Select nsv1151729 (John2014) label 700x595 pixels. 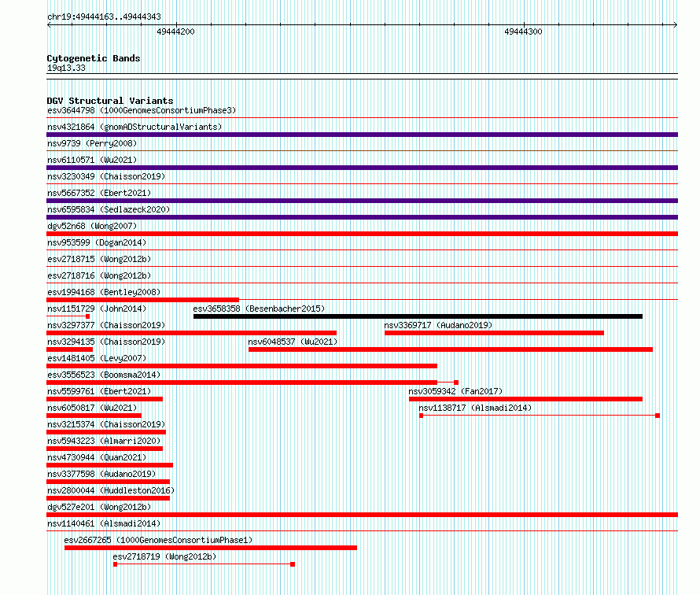pyautogui.click(x=97, y=309)
